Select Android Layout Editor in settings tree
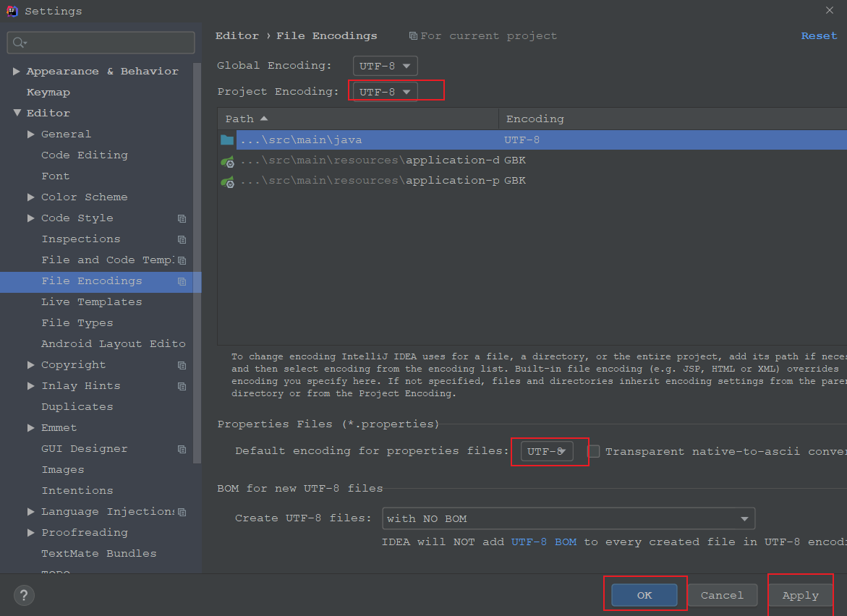The width and height of the screenshot is (847, 616). (113, 344)
